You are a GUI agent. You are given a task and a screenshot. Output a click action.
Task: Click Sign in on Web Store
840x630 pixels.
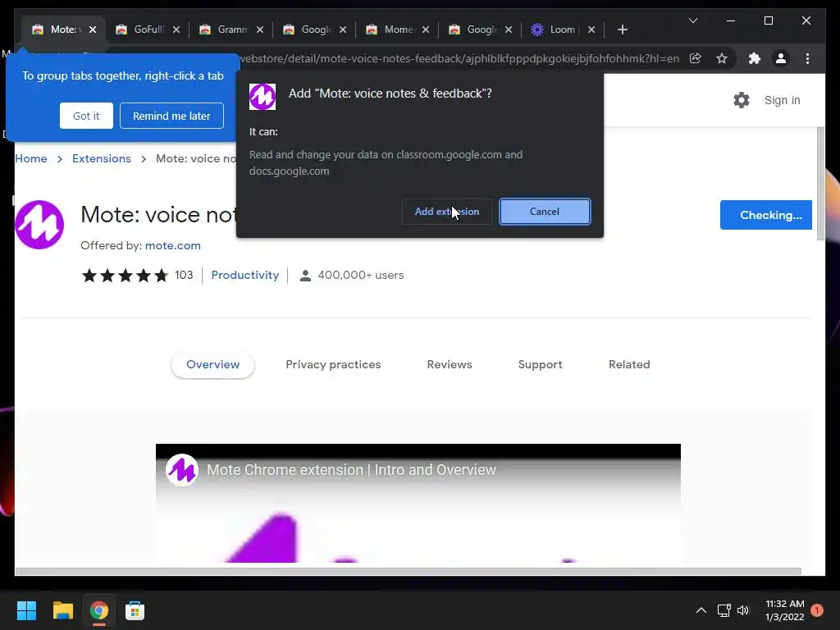[x=782, y=100]
